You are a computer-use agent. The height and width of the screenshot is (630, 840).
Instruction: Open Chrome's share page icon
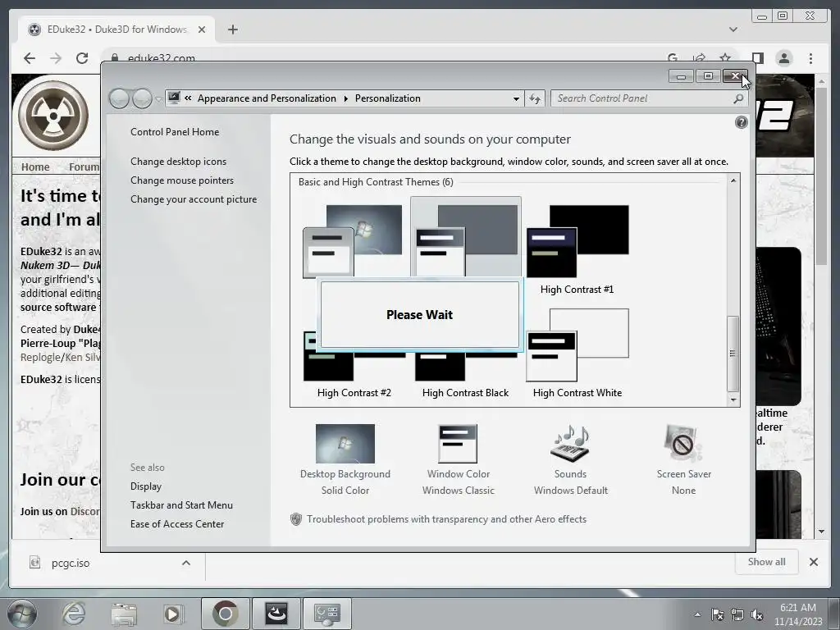pos(699,58)
